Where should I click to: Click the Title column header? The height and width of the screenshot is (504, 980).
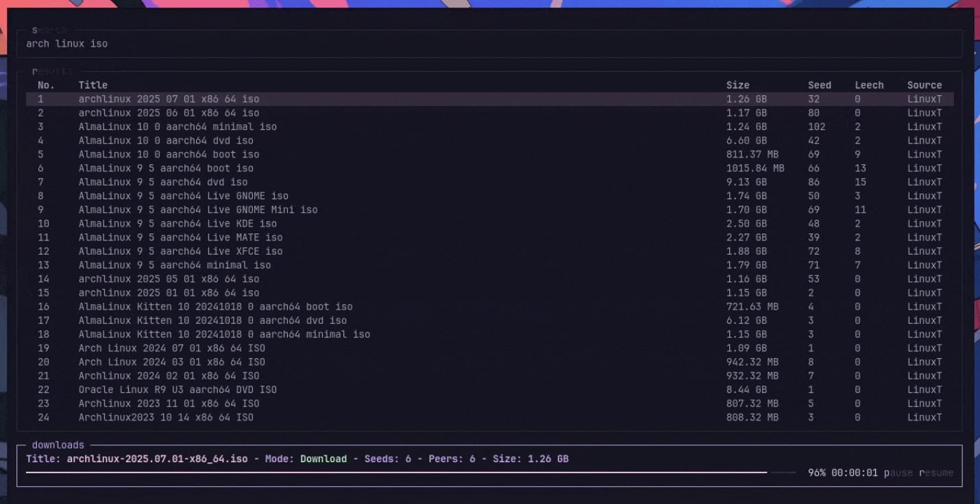pyautogui.click(x=93, y=85)
